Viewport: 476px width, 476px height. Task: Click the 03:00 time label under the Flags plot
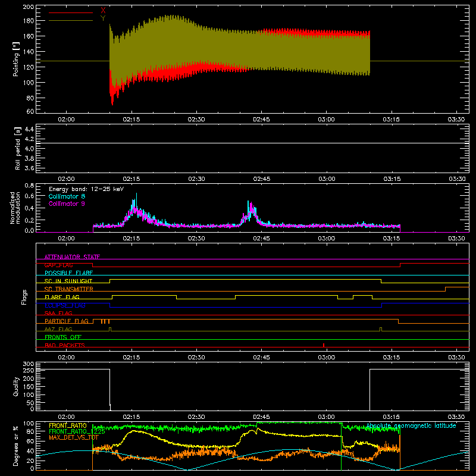(326, 358)
